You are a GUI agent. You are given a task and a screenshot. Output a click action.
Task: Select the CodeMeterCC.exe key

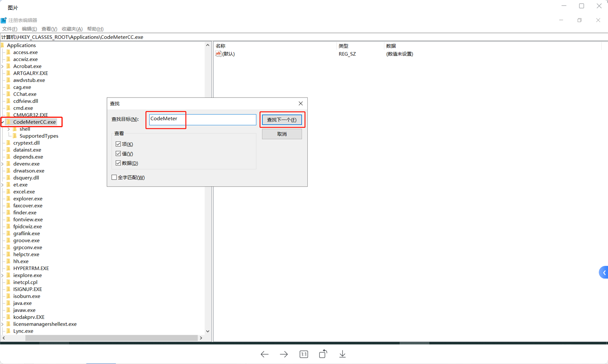[x=34, y=122]
